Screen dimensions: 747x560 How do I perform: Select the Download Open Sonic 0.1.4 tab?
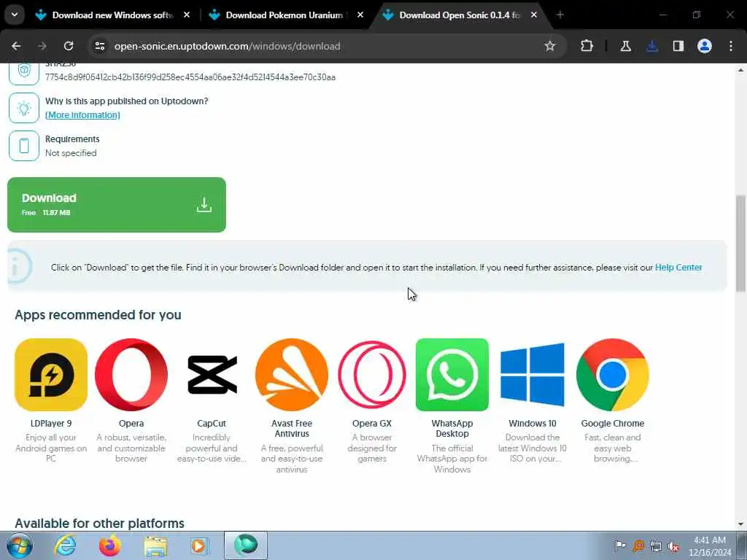pos(460,15)
